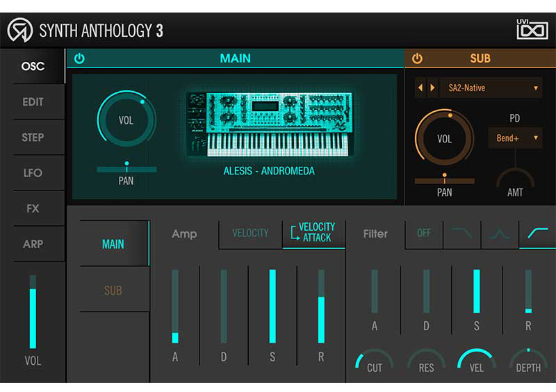The width and height of the screenshot is (556, 392).
Task: Click the Filter envelope S slider
Action: 477,291
